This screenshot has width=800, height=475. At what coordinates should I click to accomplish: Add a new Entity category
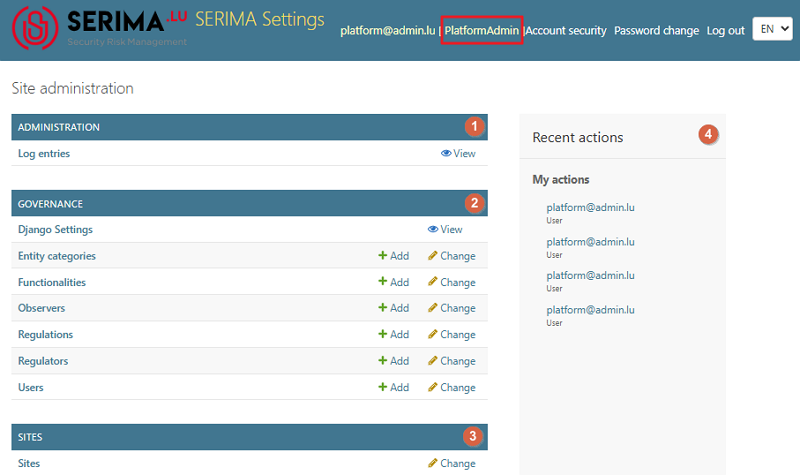click(x=393, y=256)
